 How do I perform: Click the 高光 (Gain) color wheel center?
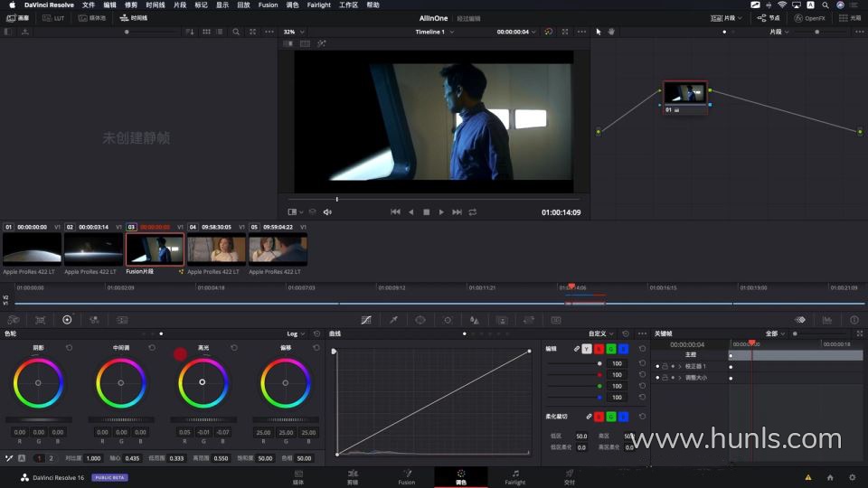point(203,382)
